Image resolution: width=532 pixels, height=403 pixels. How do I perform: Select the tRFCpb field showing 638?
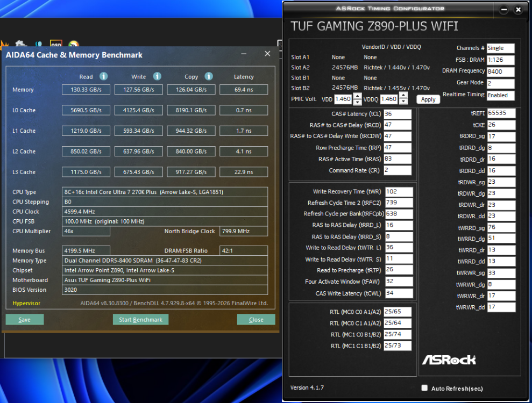click(399, 214)
